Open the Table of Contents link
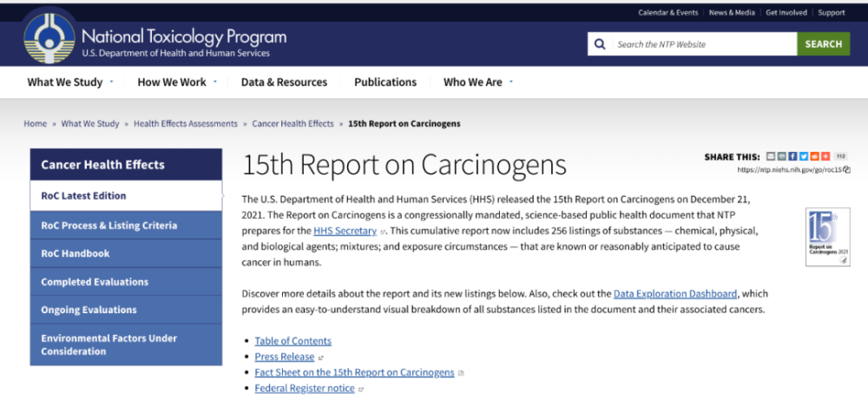The height and width of the screenshot is (400, 868). (293, 341)
